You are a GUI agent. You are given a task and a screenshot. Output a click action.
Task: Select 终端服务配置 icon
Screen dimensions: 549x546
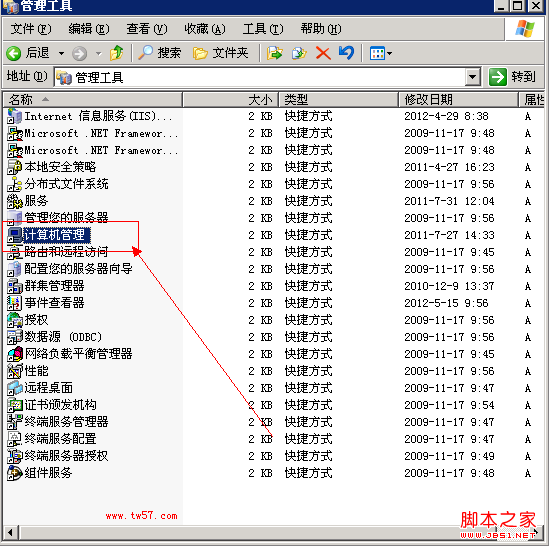(14, 439)
